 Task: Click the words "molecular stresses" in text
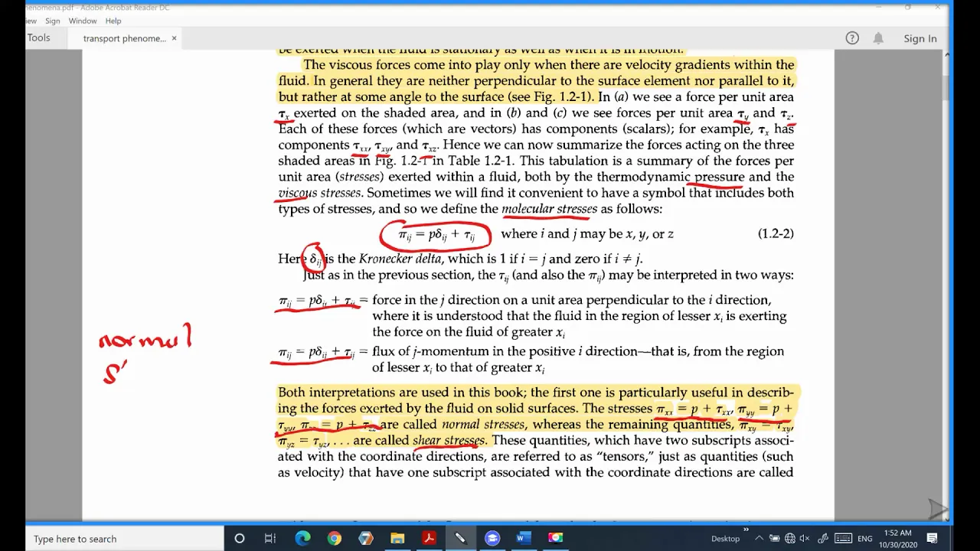pyautogui.click(x=549, y=209)
